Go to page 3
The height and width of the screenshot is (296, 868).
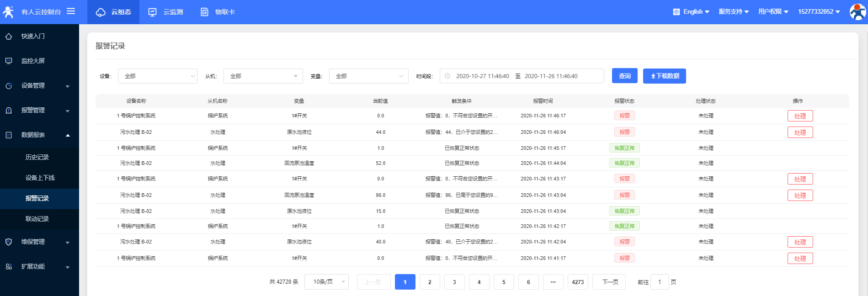[454, 282]
